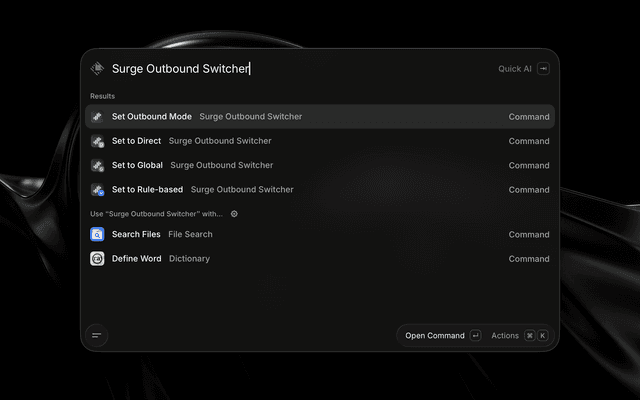Select the Set Outbound Mode command
Image resolution: width=640 pixels, height=400 pixels.
pos(320,117)
